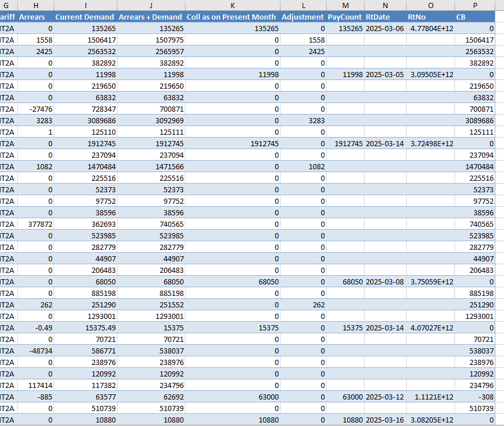Select column M header

coord(345,5)
